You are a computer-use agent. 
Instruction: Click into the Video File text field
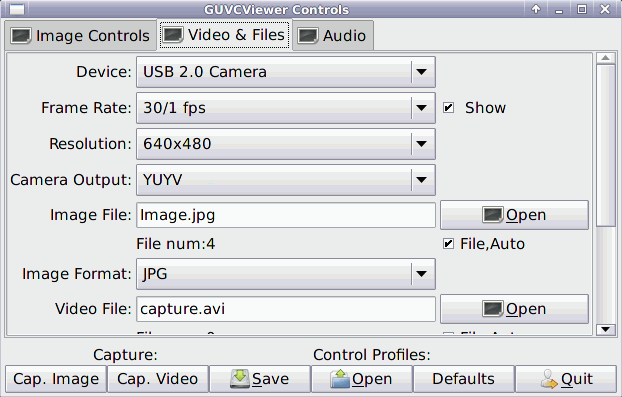point(286,309)
